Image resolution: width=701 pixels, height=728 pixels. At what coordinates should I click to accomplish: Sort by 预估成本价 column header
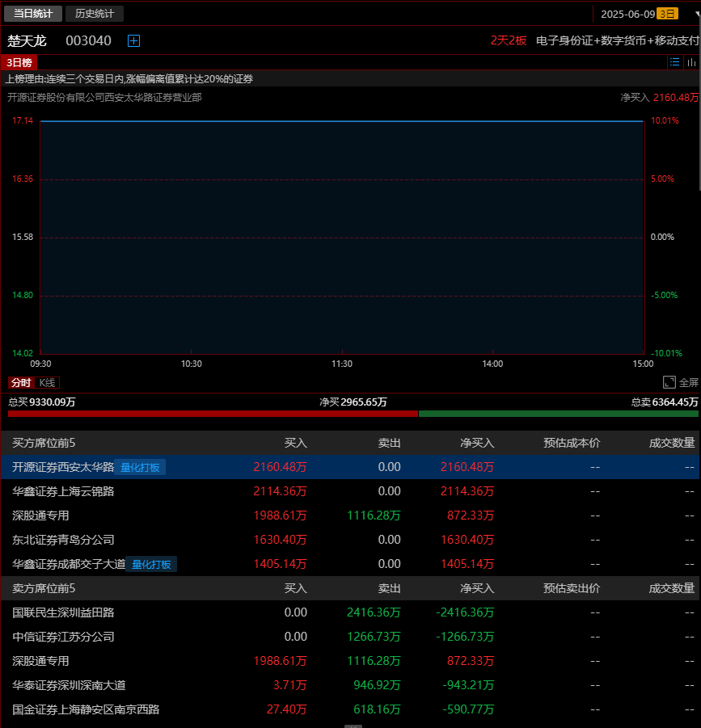click(x=572, y=443)
